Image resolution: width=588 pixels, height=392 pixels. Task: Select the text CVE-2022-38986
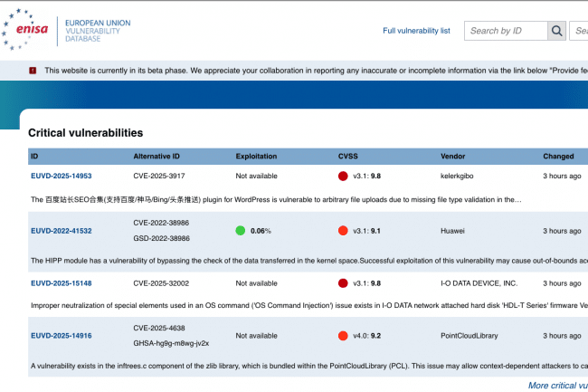pos(161,223)
